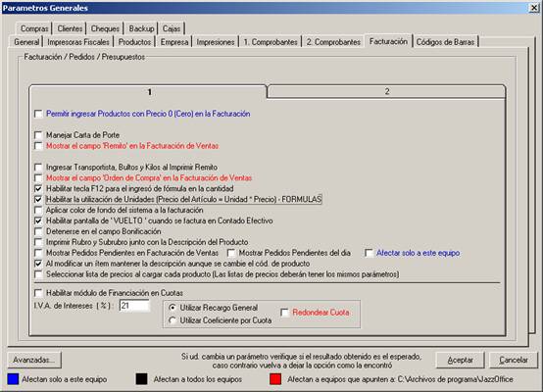Go to the 'Impresoras Fiscales' tab
The image size is (543, 392).
pyautogui.click(x=78, y=42)
